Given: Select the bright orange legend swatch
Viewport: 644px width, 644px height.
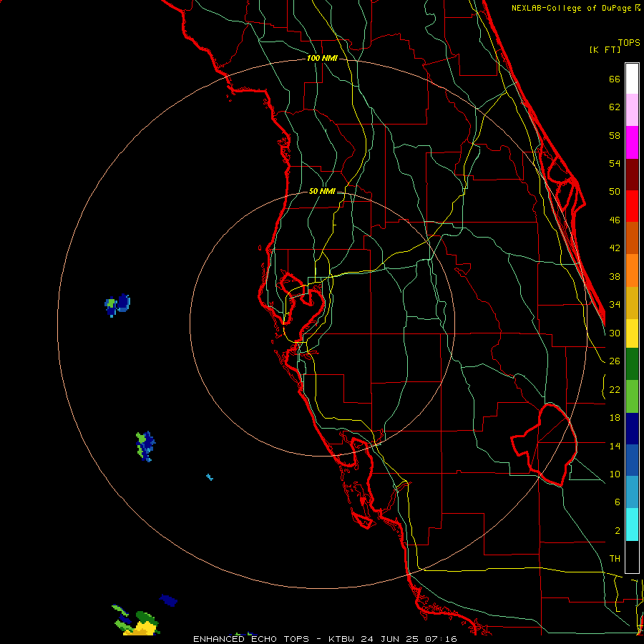Looking at the screenshot, I should (x=632, y=270).
